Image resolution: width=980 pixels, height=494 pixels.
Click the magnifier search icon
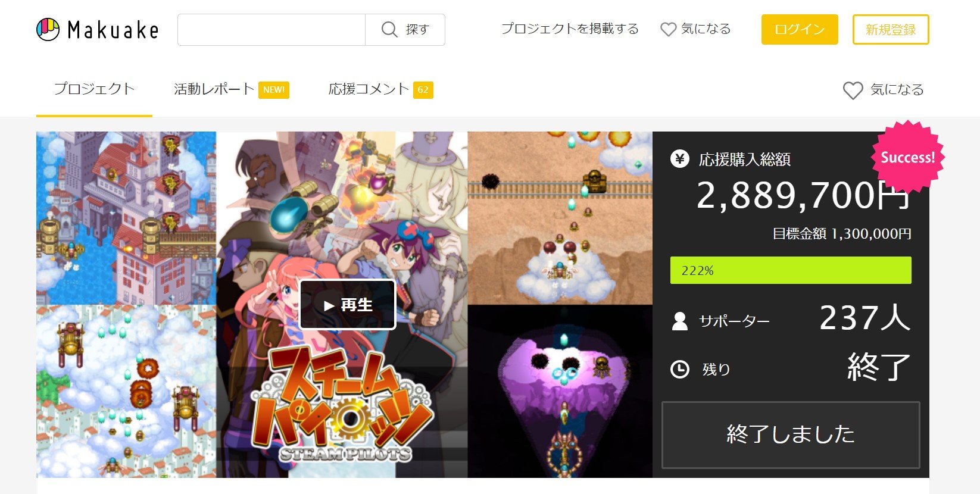[x=389, y=29]
